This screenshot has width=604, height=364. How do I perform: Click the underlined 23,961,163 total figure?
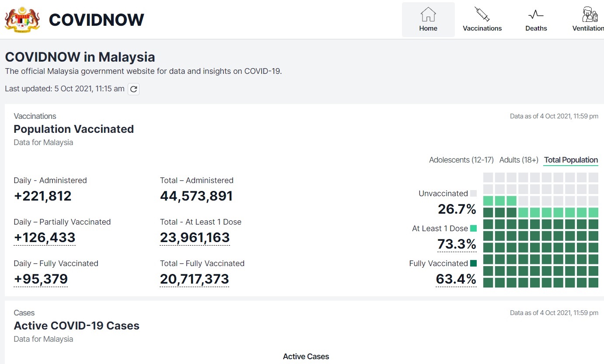tap(195, 238)
